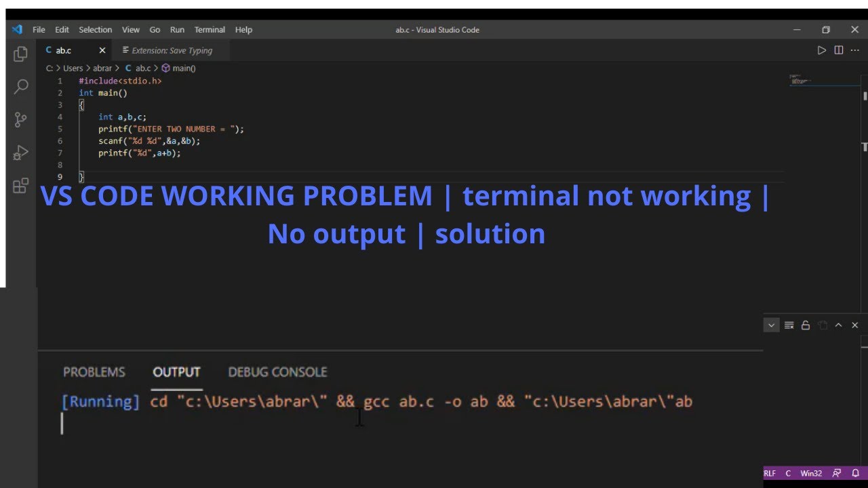The height and width of the screenshot is (488, 868).
Task: Click the ab.c breadcrumb segment
Action: coord(138,68)
